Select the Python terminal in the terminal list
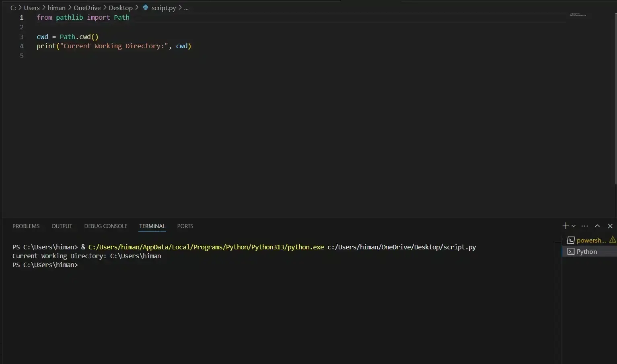The height and width of the screenshot is (364, 617). [x=590, y=251]
